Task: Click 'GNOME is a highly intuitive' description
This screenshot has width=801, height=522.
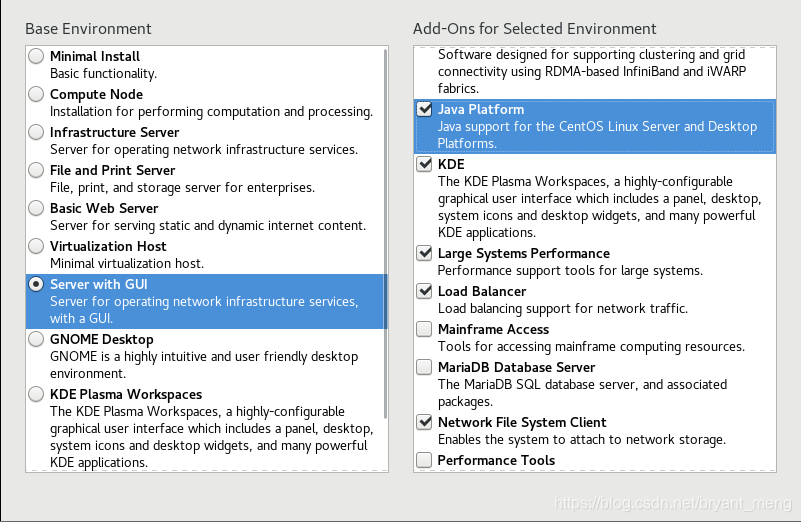Action: click(204, 365)
